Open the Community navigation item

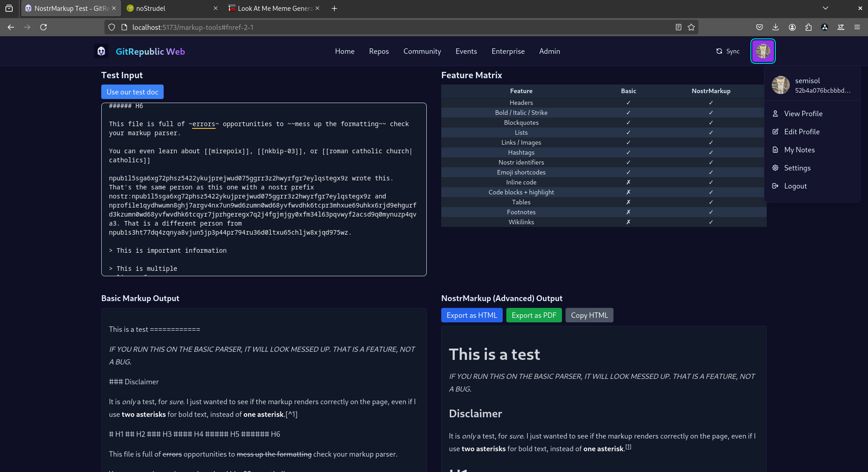tap(422, 51)
